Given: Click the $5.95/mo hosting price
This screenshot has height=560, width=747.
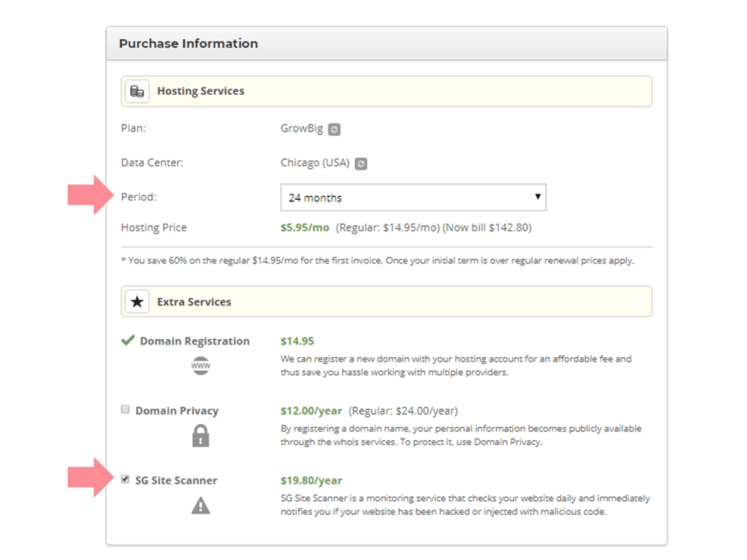Looking at the screenshot, I should 305,228.
